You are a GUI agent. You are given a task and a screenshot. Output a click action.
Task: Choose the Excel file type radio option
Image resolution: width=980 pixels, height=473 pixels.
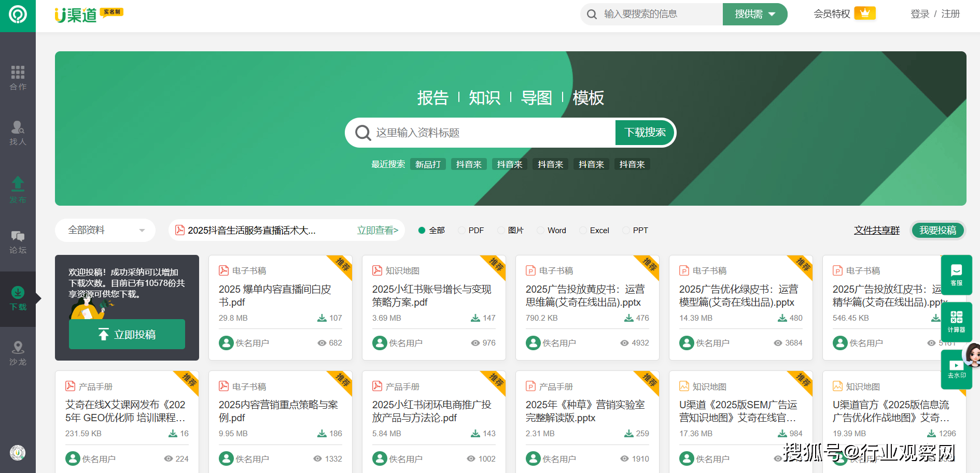tap(583, 231)
